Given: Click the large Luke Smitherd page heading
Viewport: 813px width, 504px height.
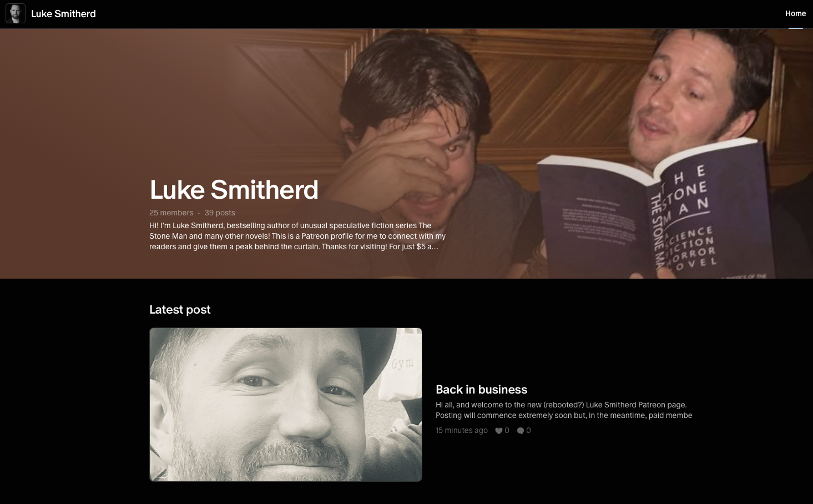Looking at the screenshot, I should [x=234, y=190].
